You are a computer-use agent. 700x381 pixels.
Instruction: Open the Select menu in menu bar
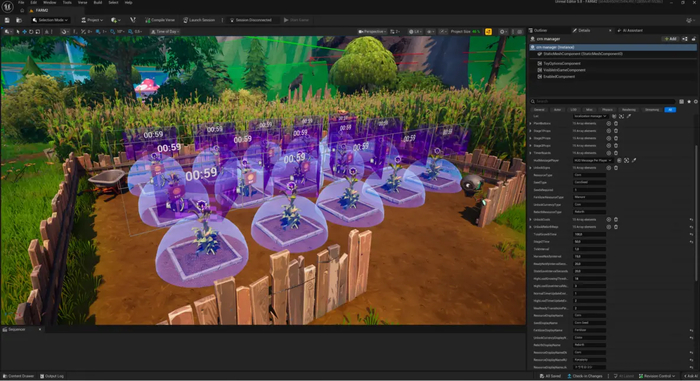coord(113,3)
